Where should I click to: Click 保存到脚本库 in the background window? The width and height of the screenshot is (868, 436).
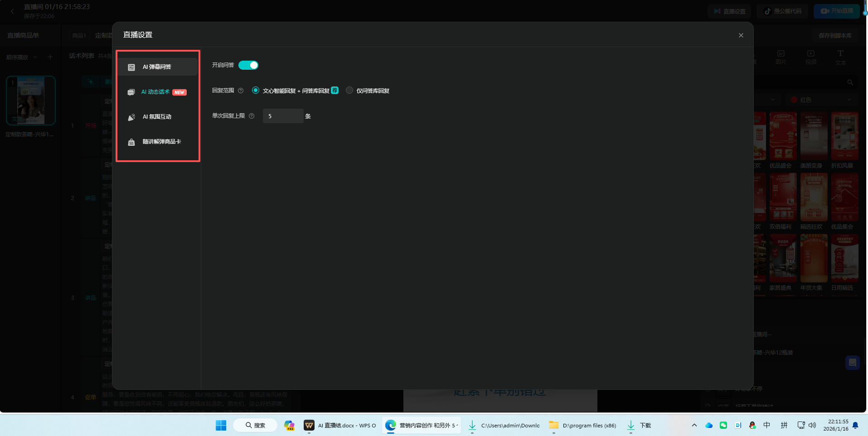[x=835, y=35]
